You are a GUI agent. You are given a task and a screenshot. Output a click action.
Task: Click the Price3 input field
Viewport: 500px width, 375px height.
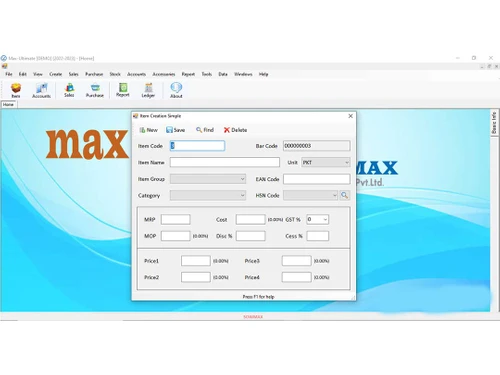(296, 261)
